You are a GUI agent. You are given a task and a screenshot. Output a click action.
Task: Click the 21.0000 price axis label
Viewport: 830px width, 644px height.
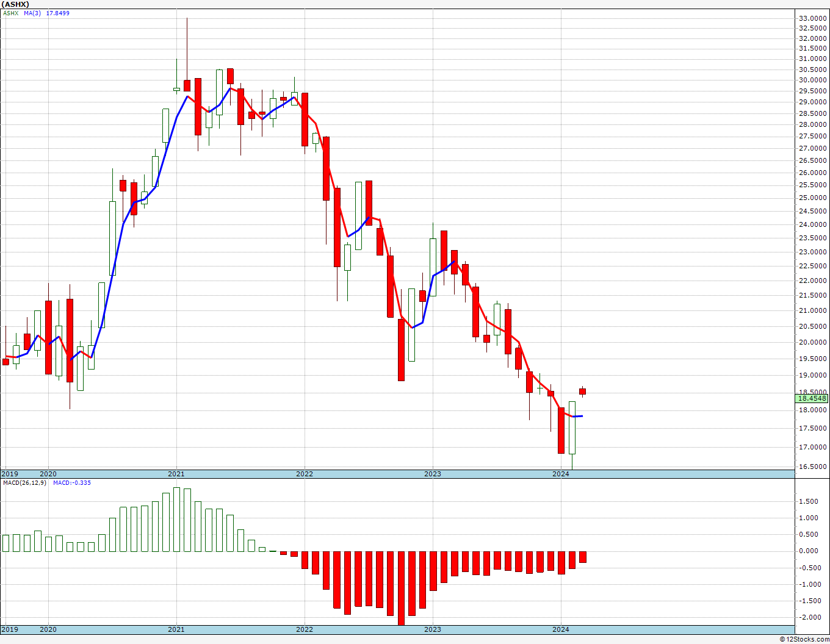tap(813, 310)
